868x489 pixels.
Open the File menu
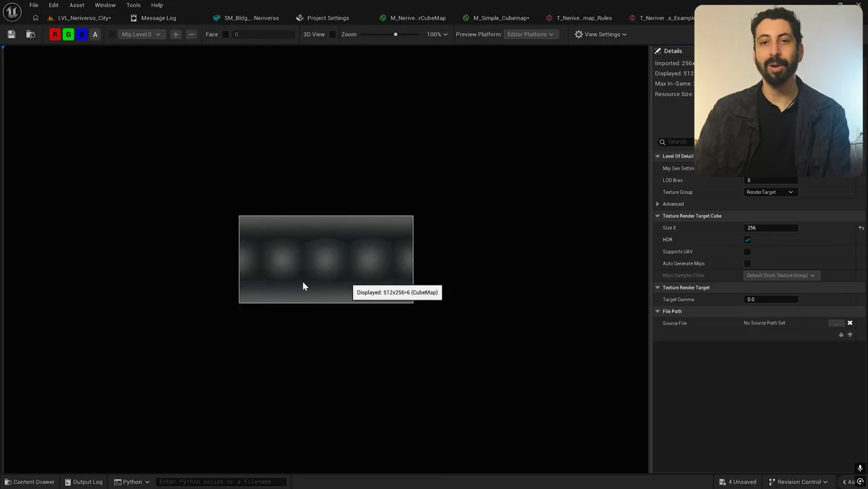point(33,5)
